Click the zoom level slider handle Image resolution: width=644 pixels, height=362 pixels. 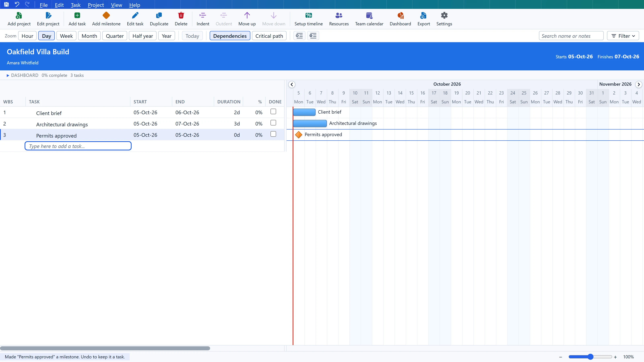[590, 357]
